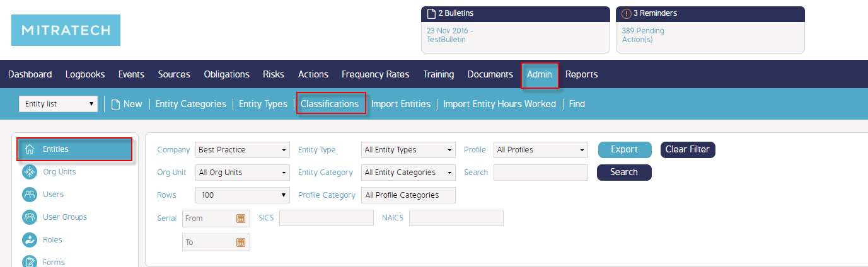Image resolution: width=868 pixels, height=267 pixels.
Task: Click the Bulletins document icon
Action: pos(431,13)
